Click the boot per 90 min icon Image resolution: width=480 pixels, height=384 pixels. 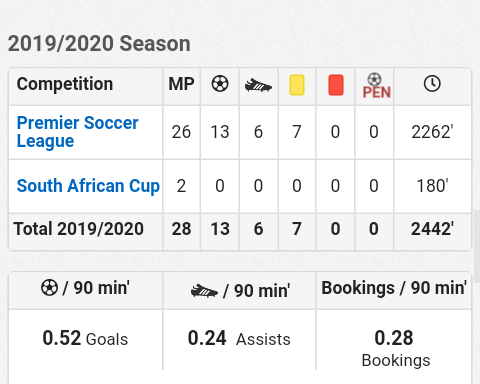click(204, 291)
